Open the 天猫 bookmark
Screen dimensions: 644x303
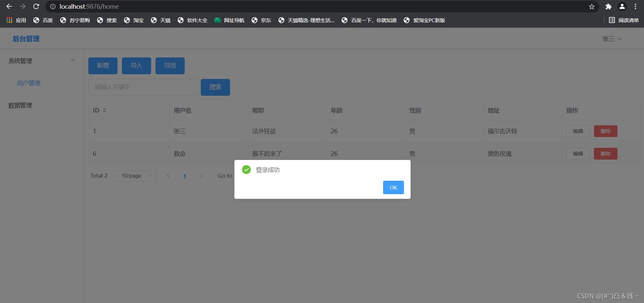pyautogui.click(x=160, y=20)
